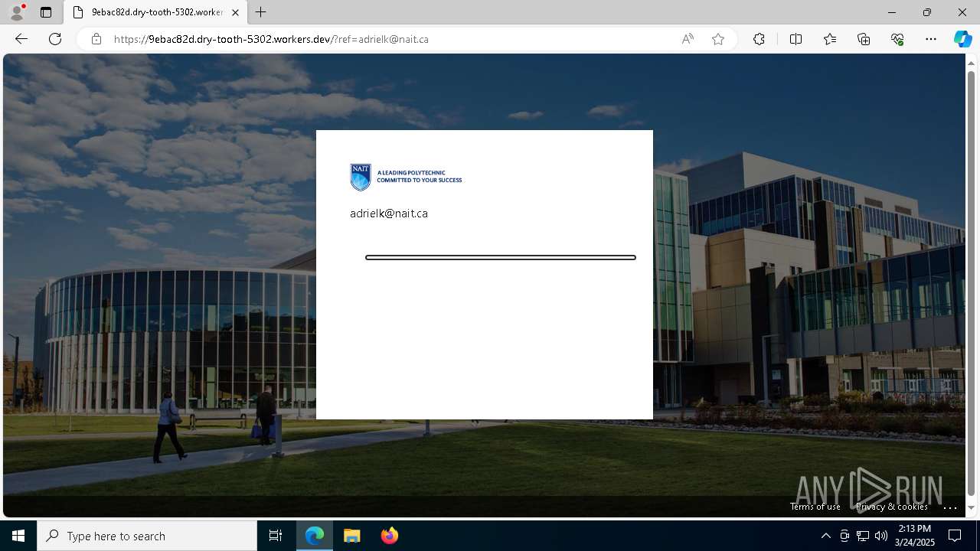Image resolution: width=980 pixels, height=551 pixels.
Task: Add this page to favorites star
Action: [718, 39]
